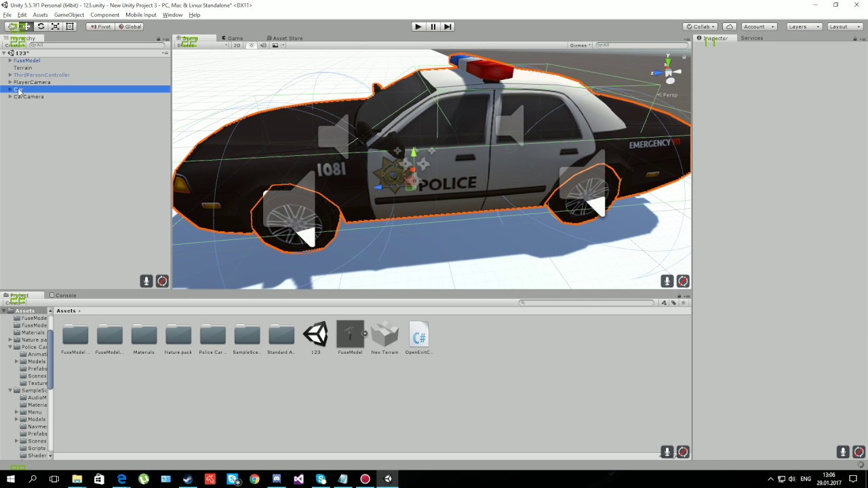
Task: Expand the FuseModel object in Hierarchy
Action: tap(10, 60)
